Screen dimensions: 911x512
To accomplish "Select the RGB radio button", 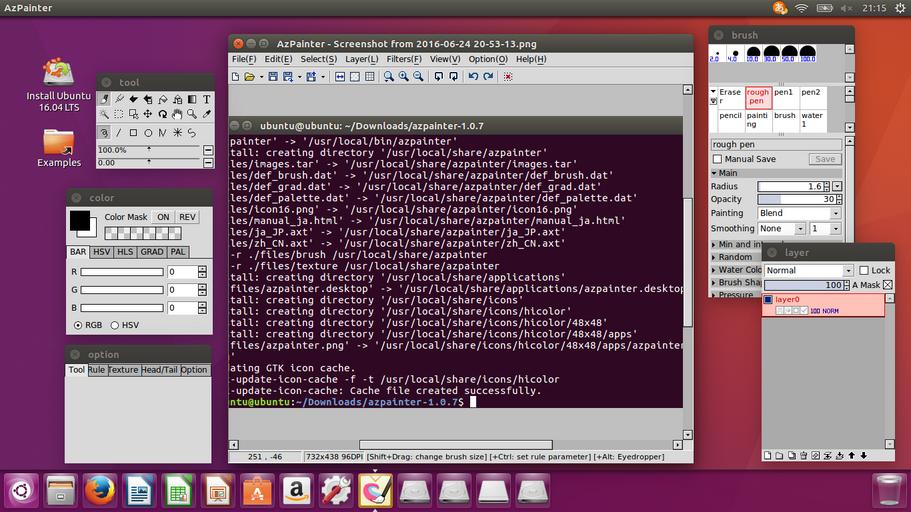I will [78, 325].
